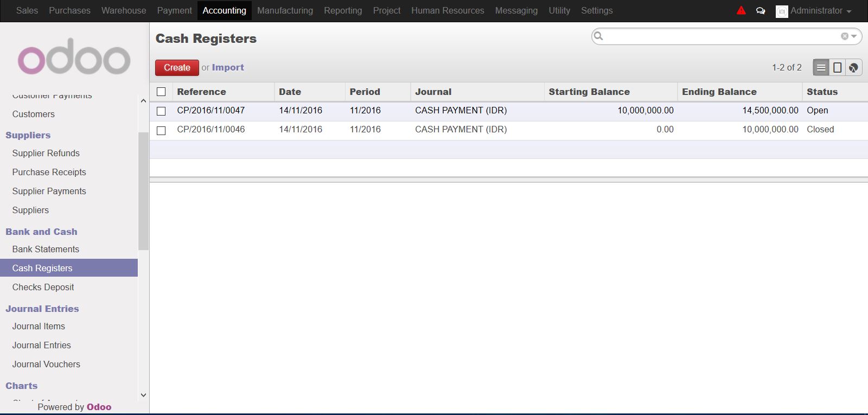The width and height of the screenshot is (868, 415).
Task: Sort by Period column
Action: [x=378, y=92]
